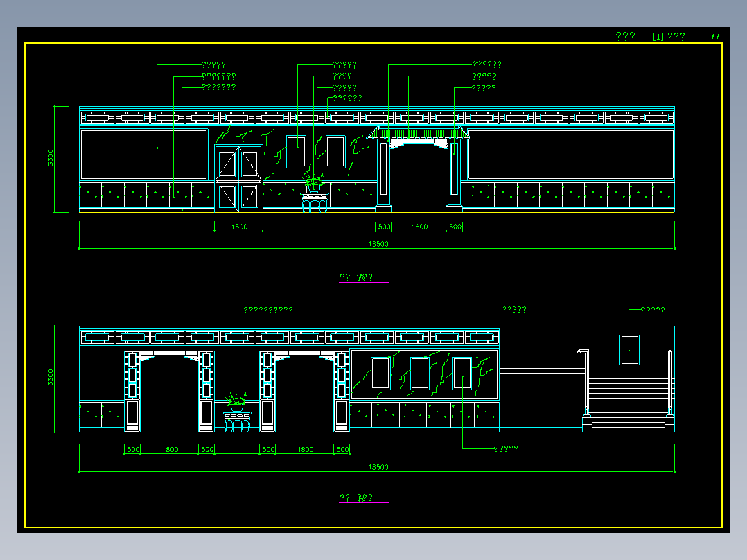Click the 3300 height dimension of elevation B

click(x=51, y=378)
